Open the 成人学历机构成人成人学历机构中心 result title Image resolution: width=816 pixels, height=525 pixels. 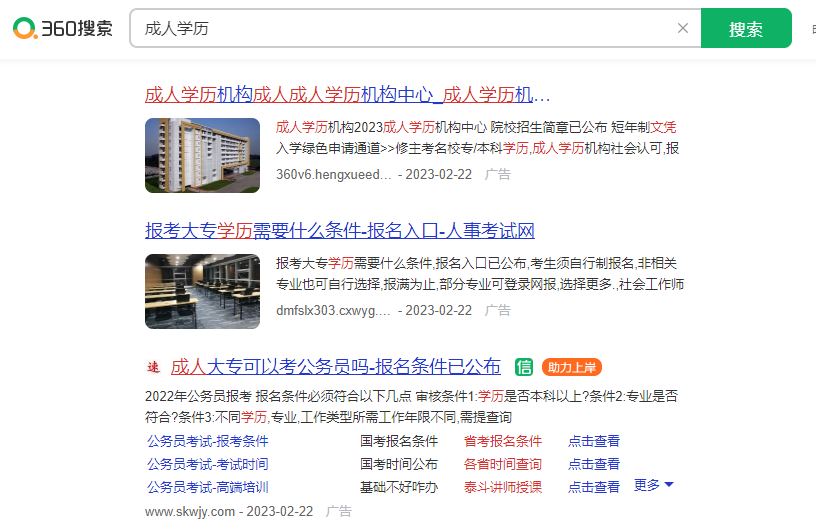click(347, 95)
